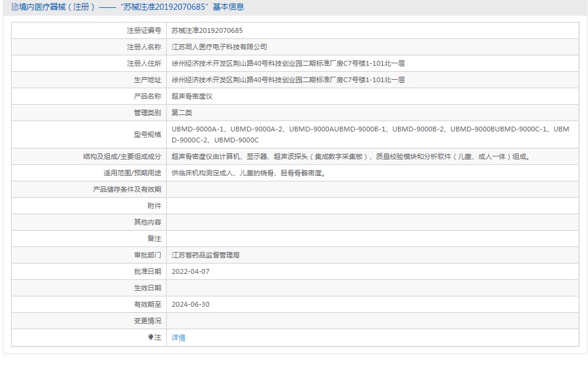Click the 其他内容 label
The height and width of the screenshot is (367, 588).
(147, 222)
